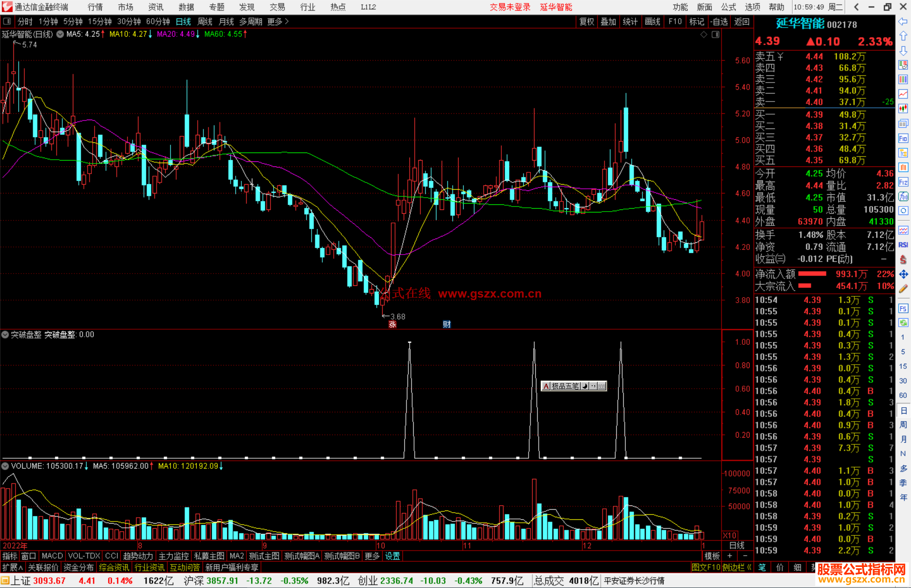The width and height of the screenshot is (911, 588).
Task: Click the f(x) formula sidebar icon
Action: (903, 196)
